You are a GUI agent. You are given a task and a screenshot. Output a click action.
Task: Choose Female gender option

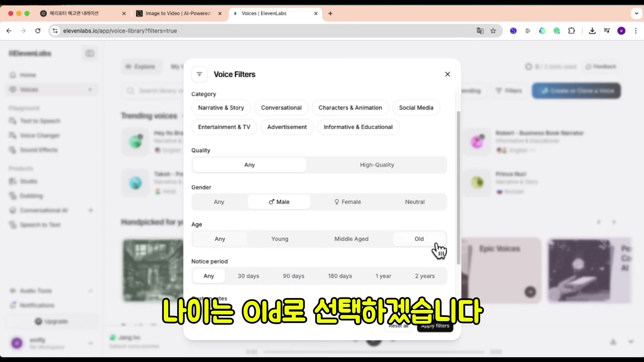(348, 202)
